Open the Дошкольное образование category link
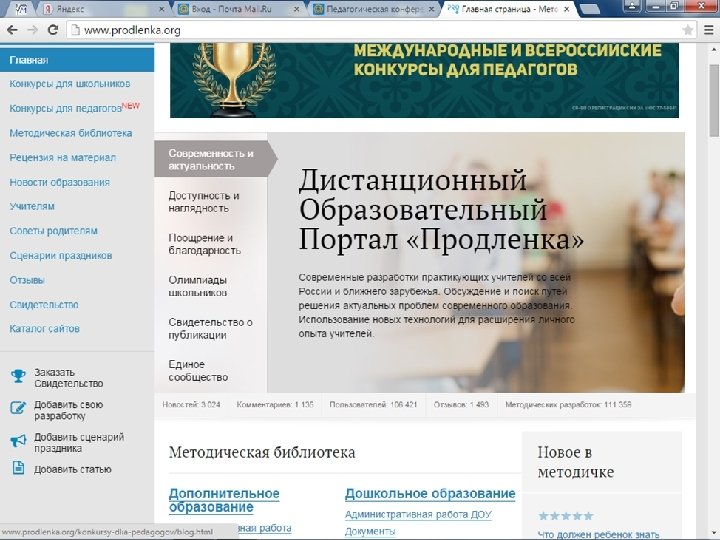 click(430, 494)
